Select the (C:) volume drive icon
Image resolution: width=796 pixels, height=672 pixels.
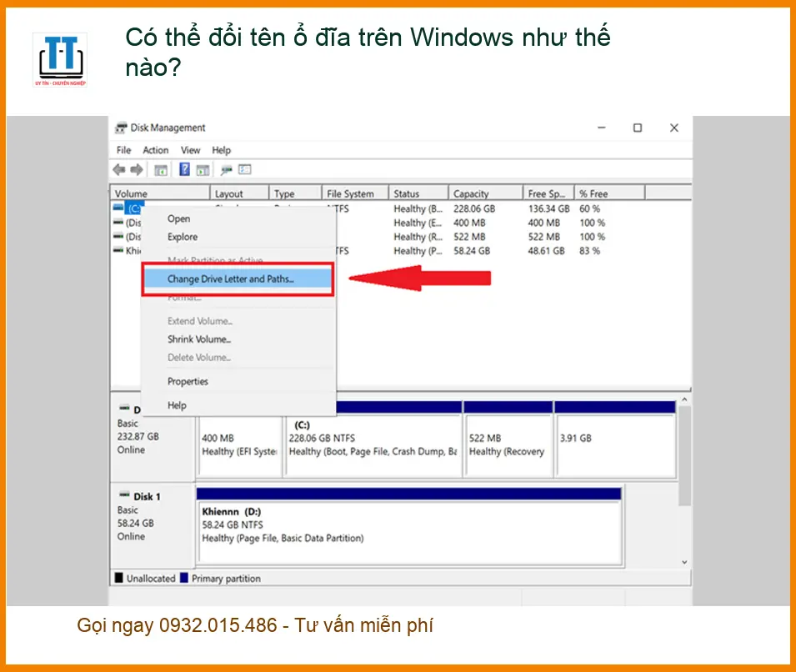(119, 208)
